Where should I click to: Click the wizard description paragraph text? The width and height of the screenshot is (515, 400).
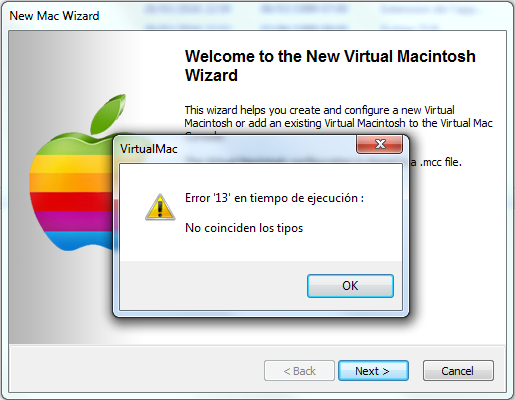click(x=338, y=117)
